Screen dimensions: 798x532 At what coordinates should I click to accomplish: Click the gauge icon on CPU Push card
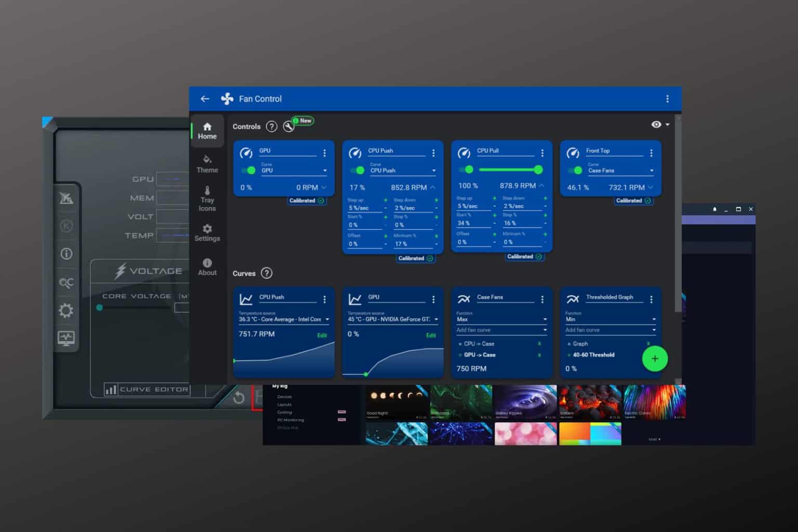click(355, 153)
